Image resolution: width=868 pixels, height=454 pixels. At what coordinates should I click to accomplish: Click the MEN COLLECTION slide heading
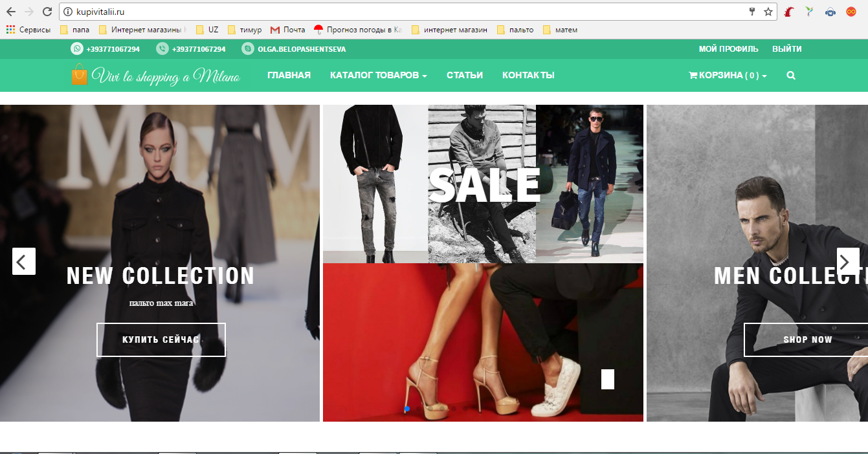(x=791, y=276)
